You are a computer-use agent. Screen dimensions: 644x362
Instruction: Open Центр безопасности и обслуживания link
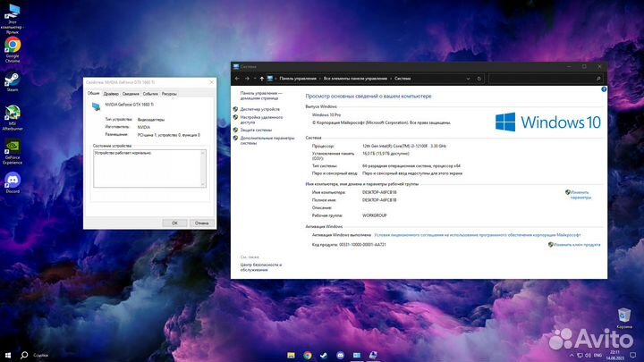point(261,267)
